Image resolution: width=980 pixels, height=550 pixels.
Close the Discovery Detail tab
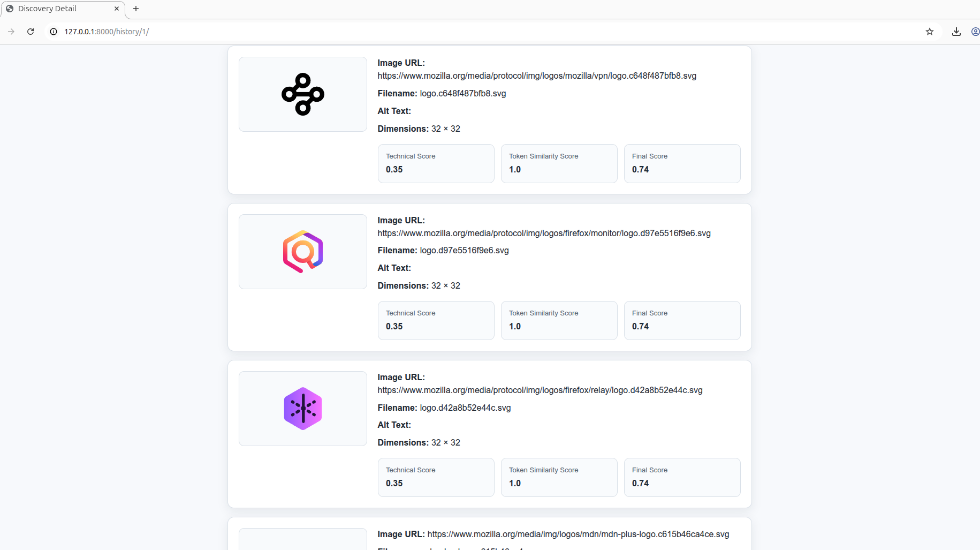pyautogui.click(x=117, y=9)
